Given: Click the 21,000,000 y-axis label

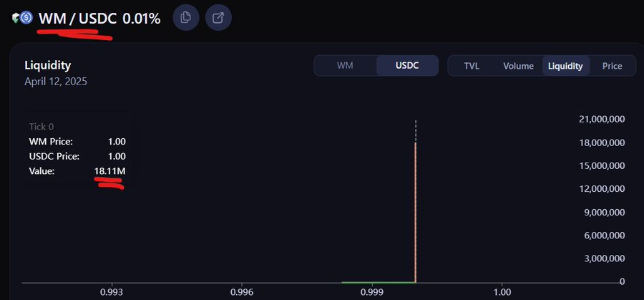Looking at the screenshot, I should [x=602, y=119].
